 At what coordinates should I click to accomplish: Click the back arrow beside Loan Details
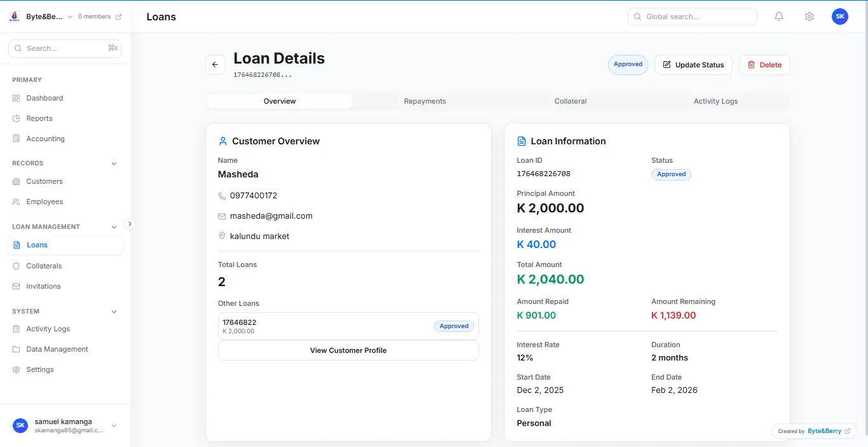click(215, 64)
